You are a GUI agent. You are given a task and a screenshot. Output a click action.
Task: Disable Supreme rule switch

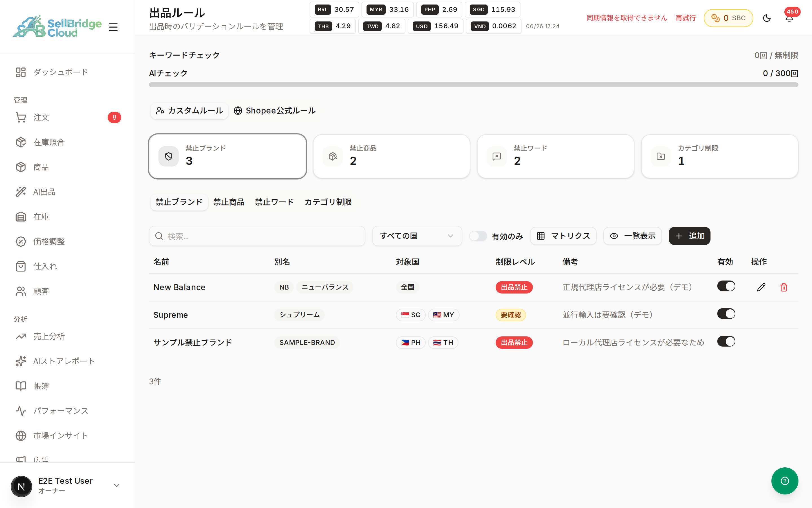726,314
